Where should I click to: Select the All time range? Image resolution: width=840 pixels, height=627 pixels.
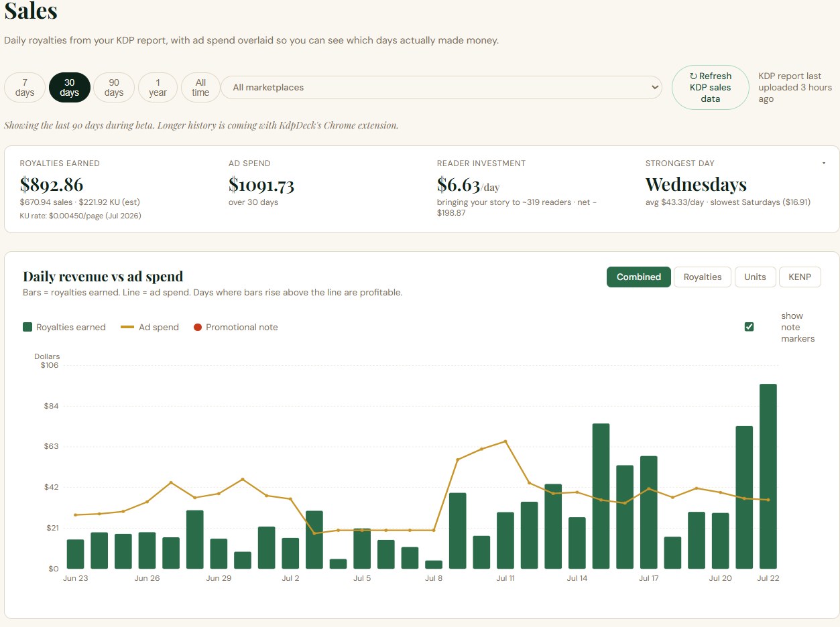200,87
